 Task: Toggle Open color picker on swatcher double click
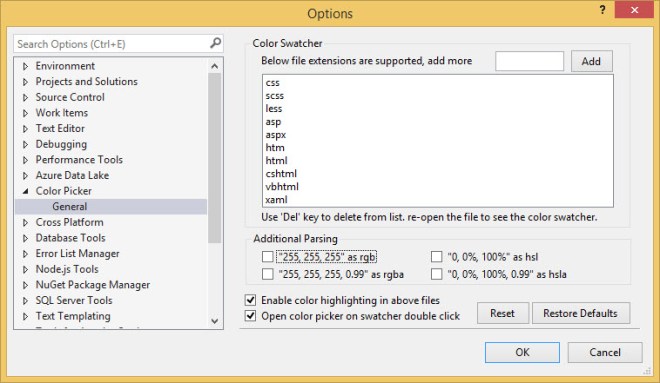(x=250, y=315)
